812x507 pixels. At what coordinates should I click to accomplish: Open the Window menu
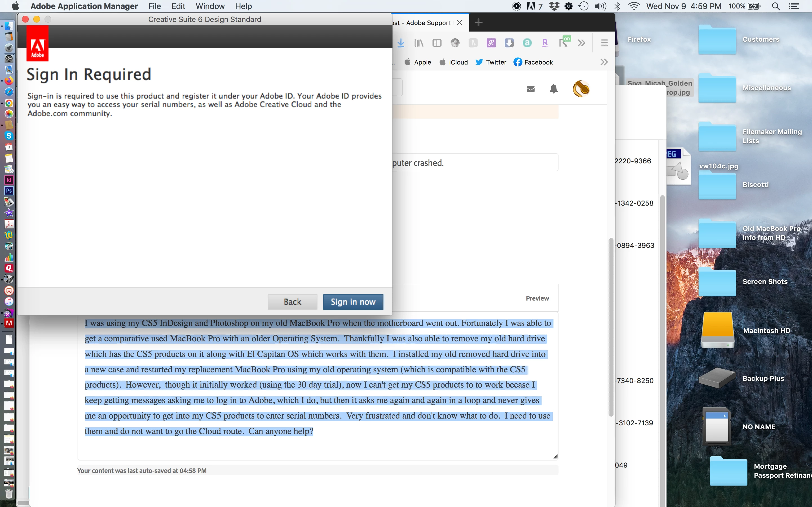click(x=210, y=6)
